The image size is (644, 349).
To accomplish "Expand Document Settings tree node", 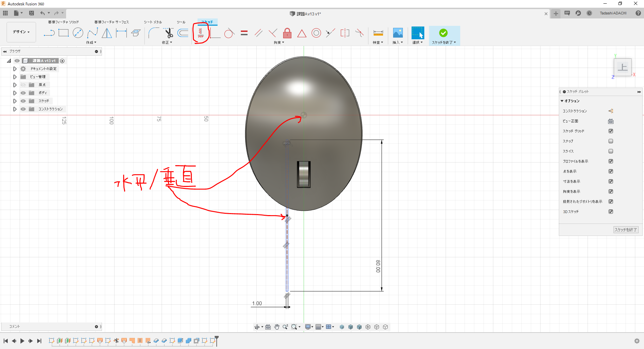I will tap(15, 69).
